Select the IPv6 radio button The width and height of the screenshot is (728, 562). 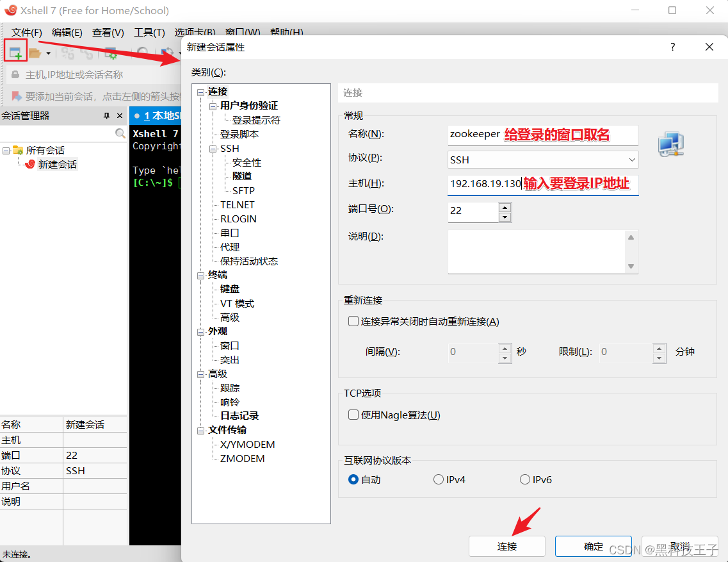coord(524,479)
